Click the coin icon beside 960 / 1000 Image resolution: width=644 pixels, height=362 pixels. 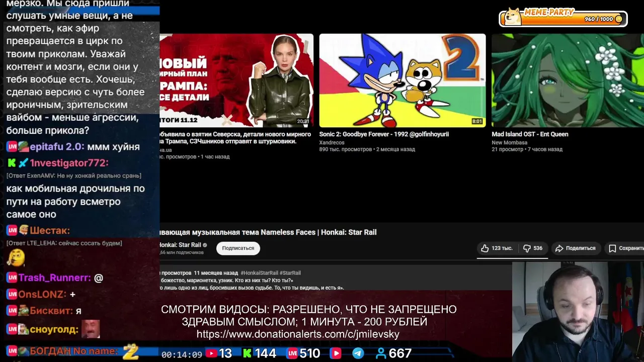pyautogui.click(x=619, y=19)
